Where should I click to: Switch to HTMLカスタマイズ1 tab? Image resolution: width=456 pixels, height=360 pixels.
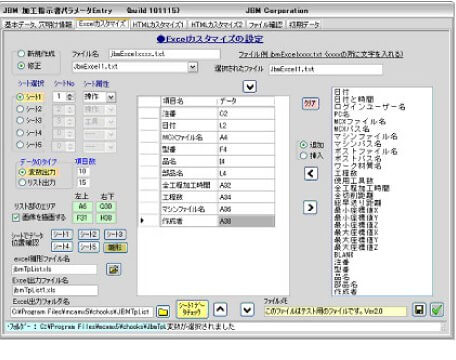coord(158,25)
